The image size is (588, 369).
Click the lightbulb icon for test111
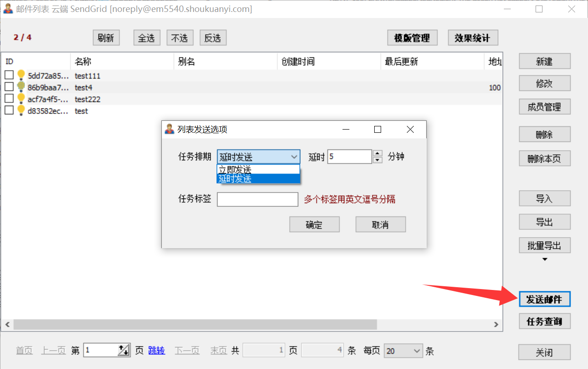pos(21,75)
